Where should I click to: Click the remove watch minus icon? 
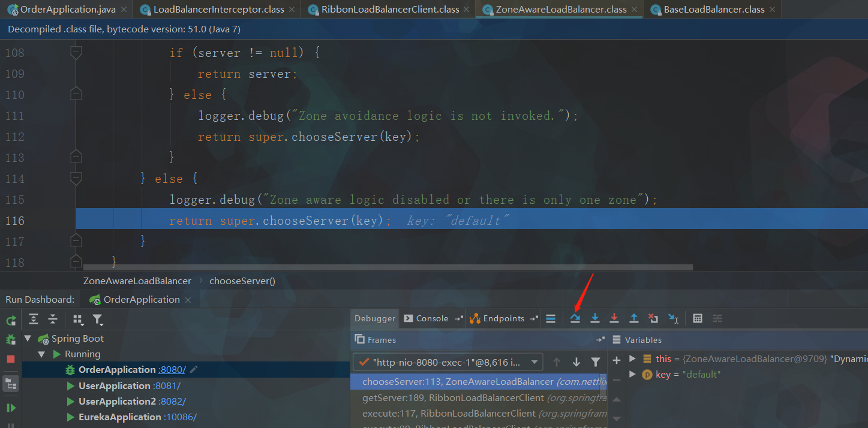617,380
